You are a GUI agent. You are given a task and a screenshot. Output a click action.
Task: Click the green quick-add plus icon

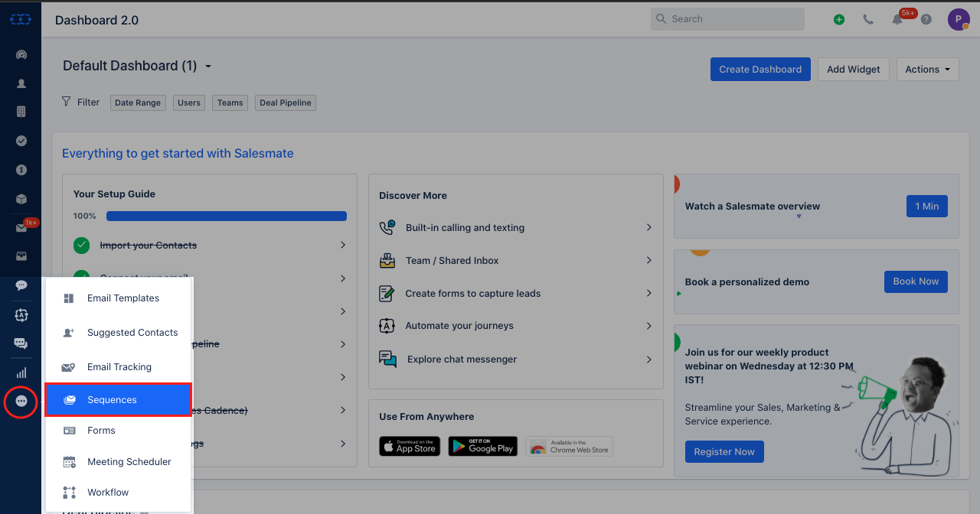(x=839, y=20)
